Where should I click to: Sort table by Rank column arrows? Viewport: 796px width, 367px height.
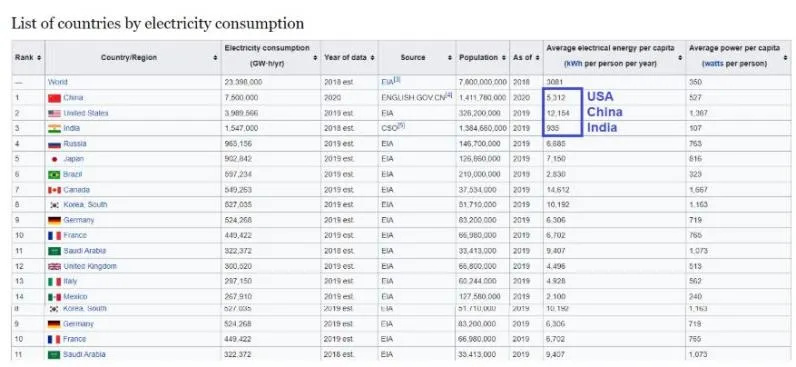(39, 58)
